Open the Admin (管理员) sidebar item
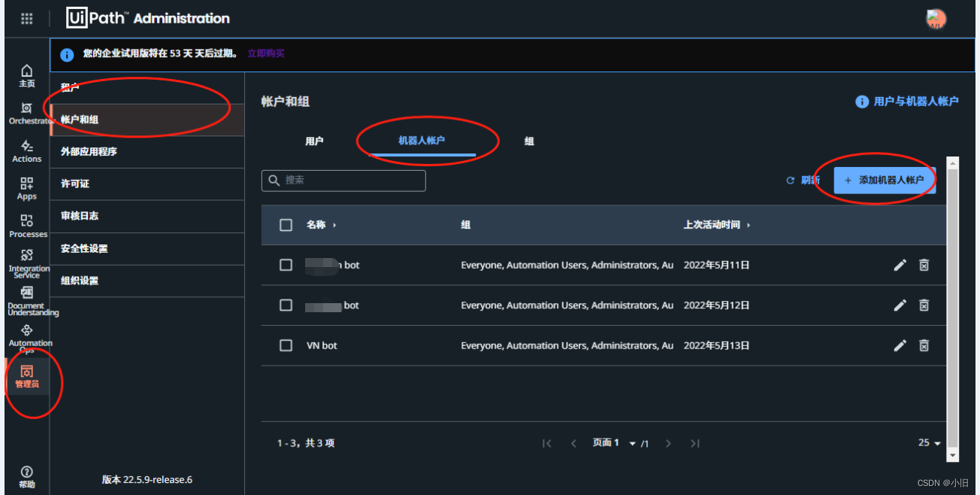This screenshot has width=980, height=495. tap(27, 377)
